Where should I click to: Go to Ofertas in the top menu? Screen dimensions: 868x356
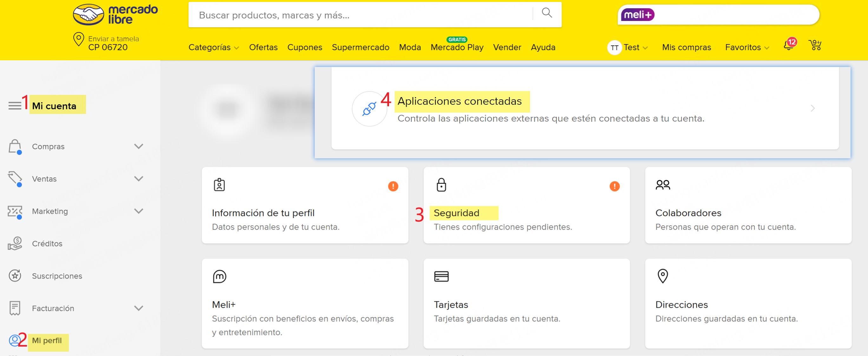[263, 47]
